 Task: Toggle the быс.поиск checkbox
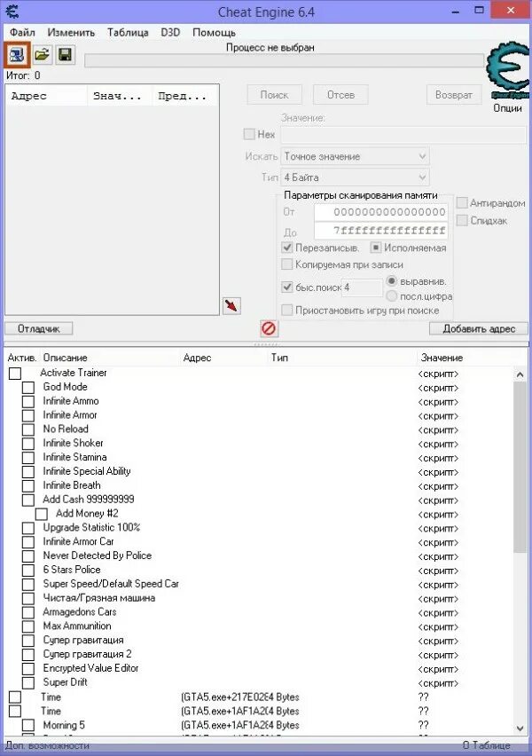click(287, 287)
